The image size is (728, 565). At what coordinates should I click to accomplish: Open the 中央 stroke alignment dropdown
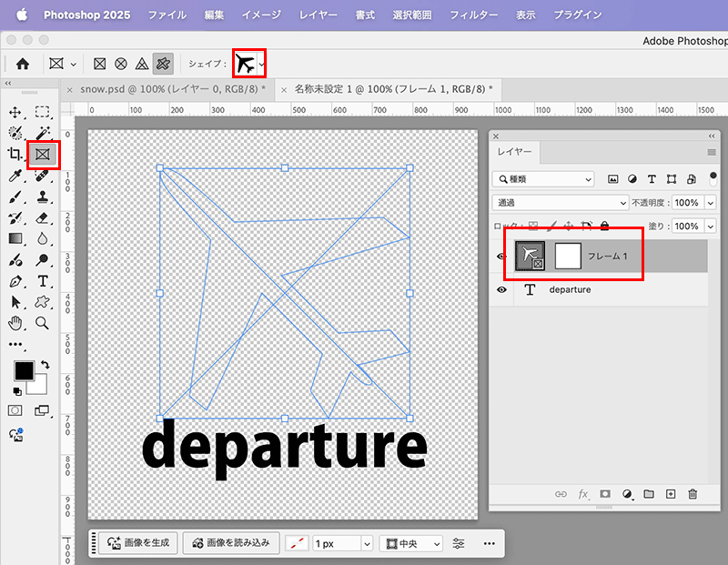[x=411, y=544]
